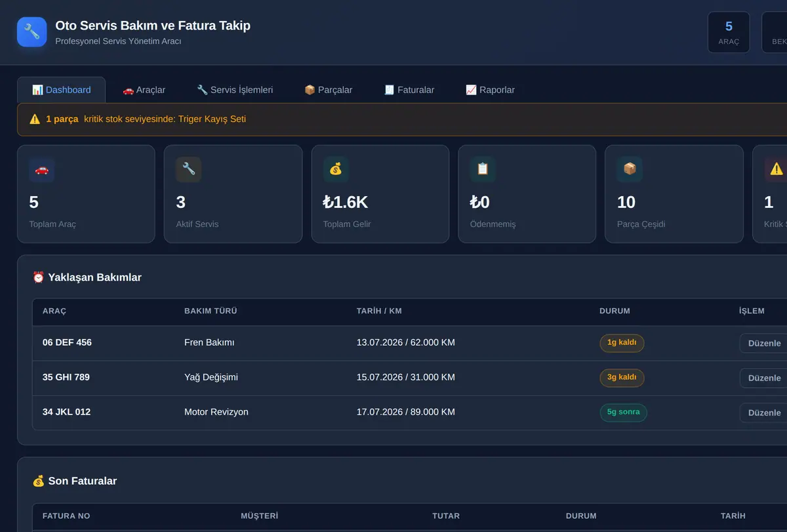Click the 'Yağ Değişimi' maintenance type

[211, 377]
